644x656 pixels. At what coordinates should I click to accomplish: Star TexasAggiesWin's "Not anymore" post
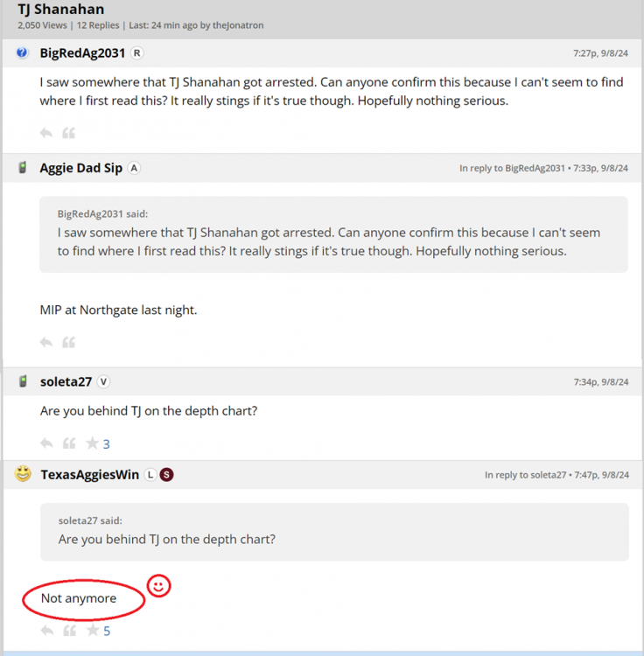(x=92, y=630)
